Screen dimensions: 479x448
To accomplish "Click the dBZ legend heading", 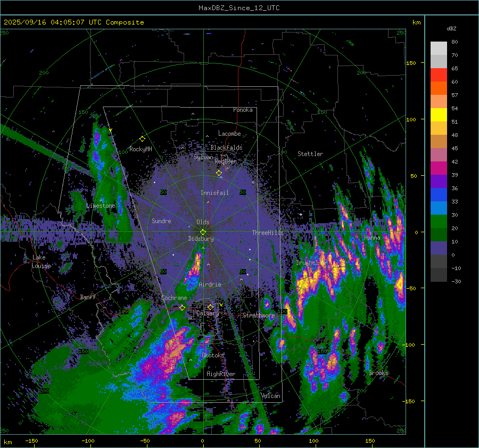I will [451, 28].
